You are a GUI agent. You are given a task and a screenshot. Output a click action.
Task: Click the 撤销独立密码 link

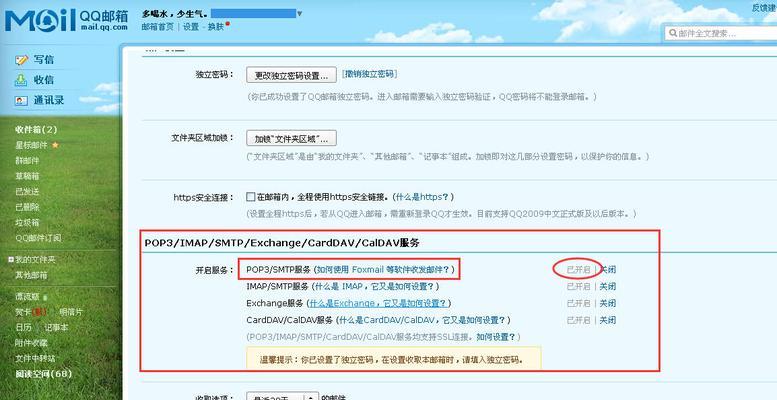pyautogui.click(x=369, y=74)
